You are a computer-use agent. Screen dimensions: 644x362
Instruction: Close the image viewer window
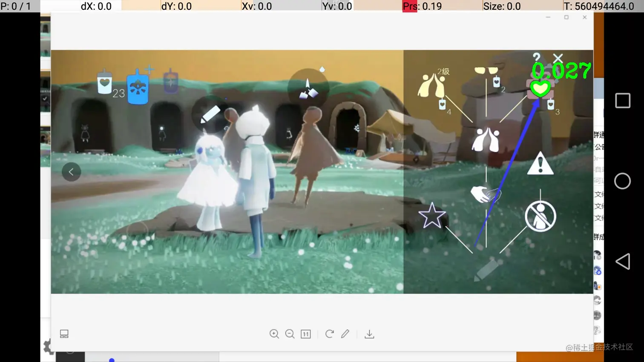[x=585, y=17]
